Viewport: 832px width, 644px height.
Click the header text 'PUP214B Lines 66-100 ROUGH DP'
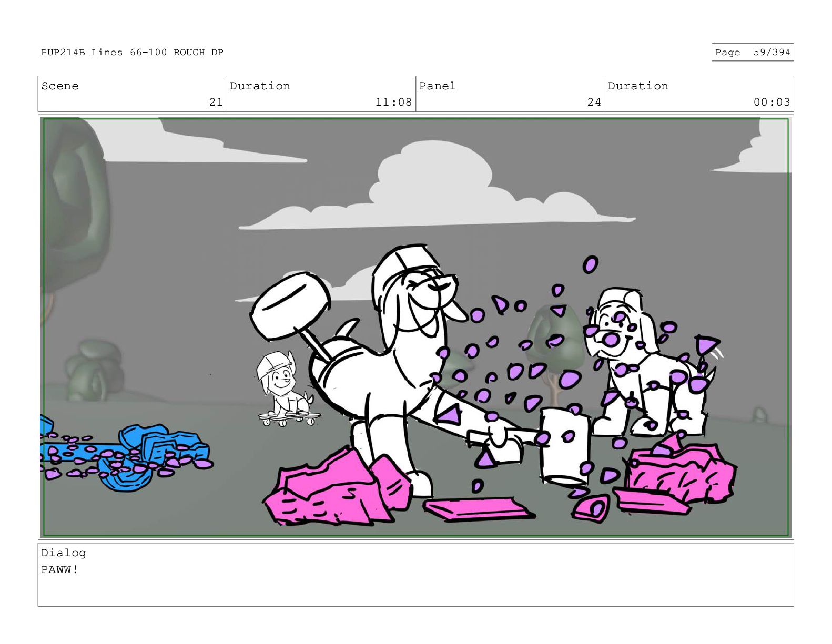[x=132, y=52]
